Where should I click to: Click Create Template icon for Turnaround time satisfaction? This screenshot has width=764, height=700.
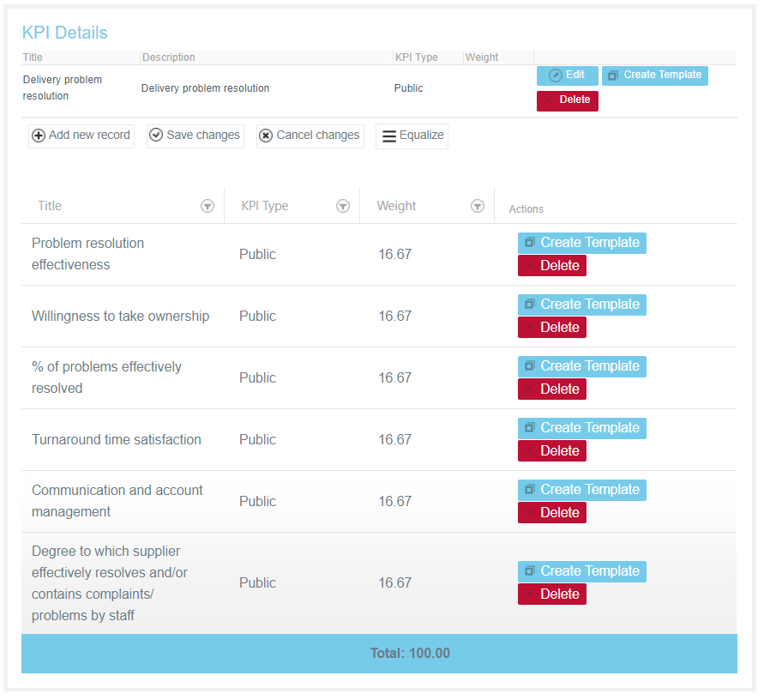(x=529, y=428)
